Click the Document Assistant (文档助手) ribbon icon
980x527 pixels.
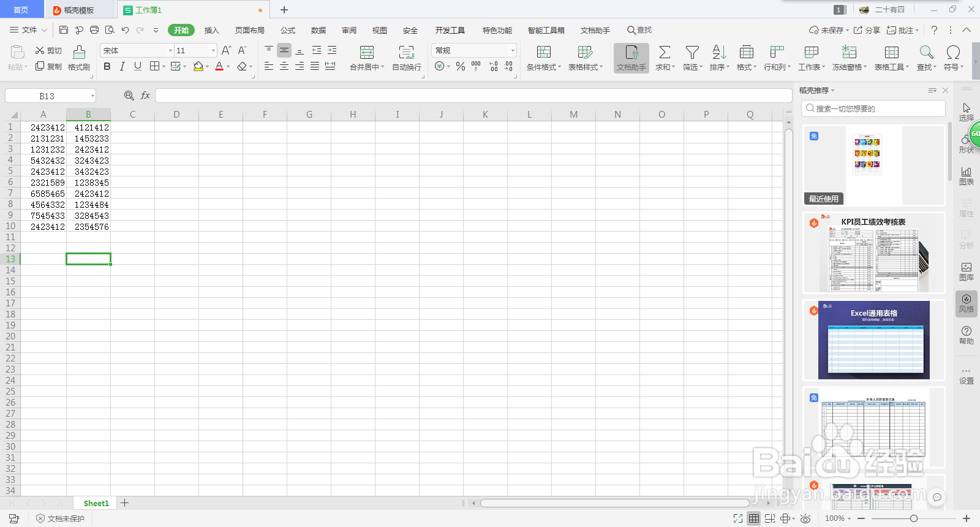click(x=631, y=58)
